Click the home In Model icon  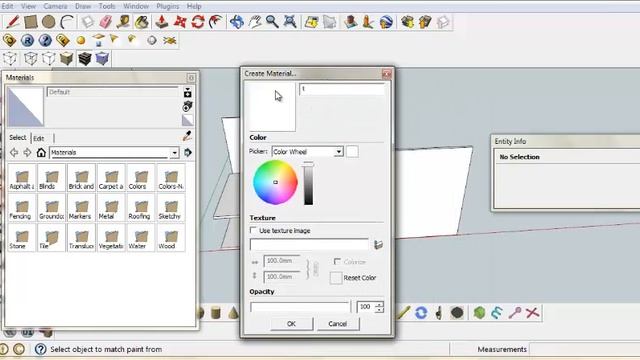41,153
